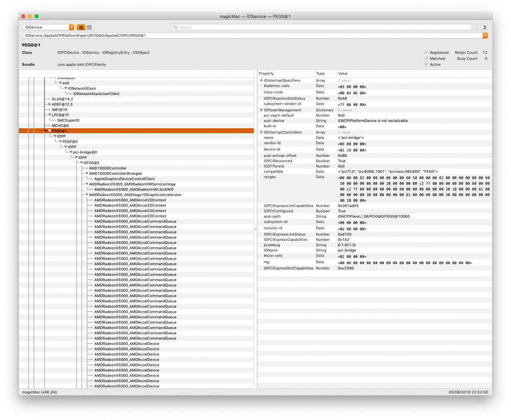Select the pcidebug property row
The height and width of the screenshot is (420, 511).
tap(375, 245)
